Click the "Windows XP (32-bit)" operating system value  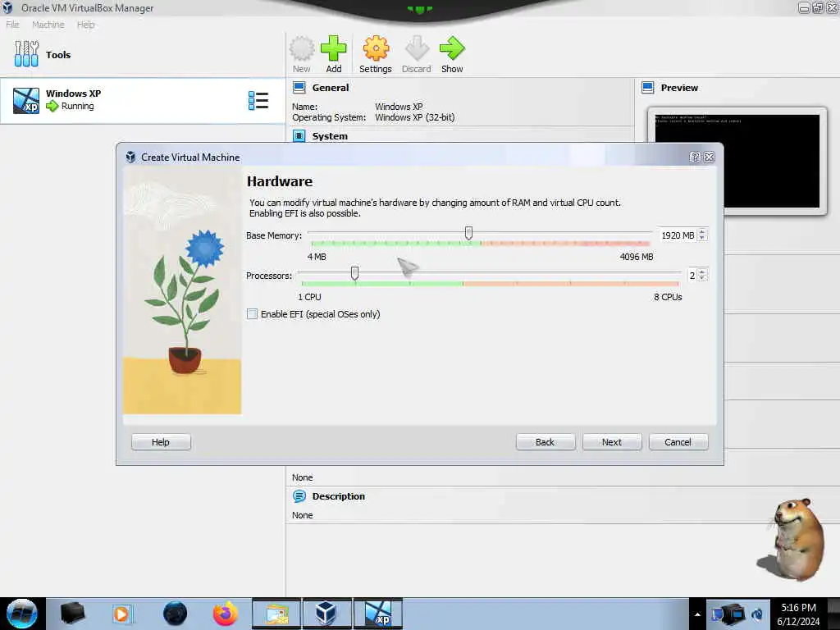pyautogui.click(x=414, y=117)
